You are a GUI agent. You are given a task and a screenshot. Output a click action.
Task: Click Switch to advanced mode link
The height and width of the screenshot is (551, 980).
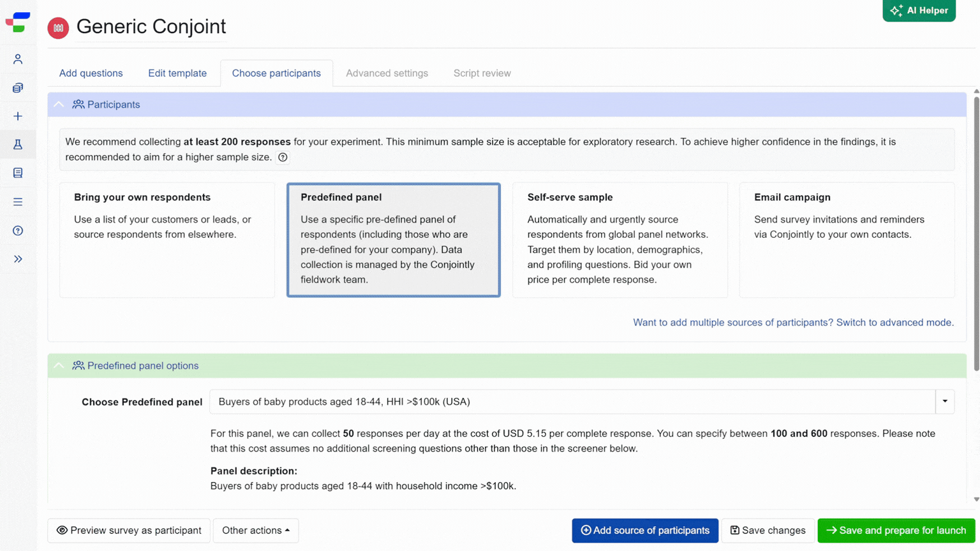tap(895, 323)
